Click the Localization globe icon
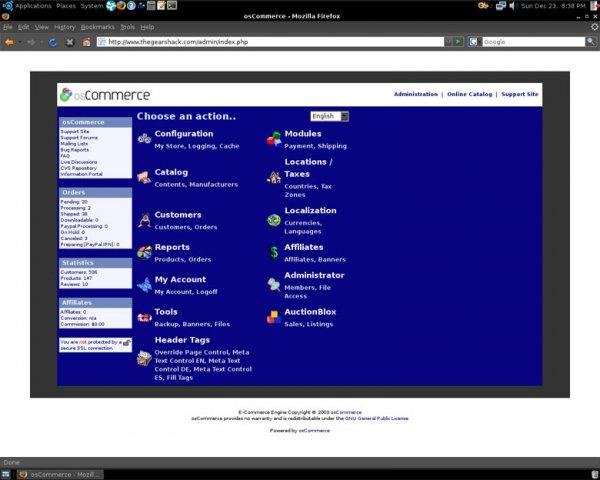 (274, 220)
